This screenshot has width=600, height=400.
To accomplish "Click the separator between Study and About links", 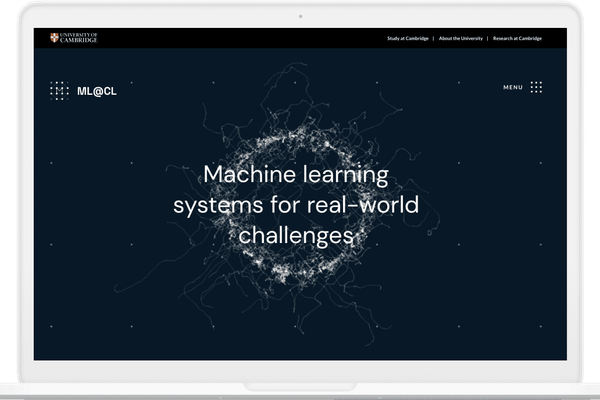I will click(433, 39).
